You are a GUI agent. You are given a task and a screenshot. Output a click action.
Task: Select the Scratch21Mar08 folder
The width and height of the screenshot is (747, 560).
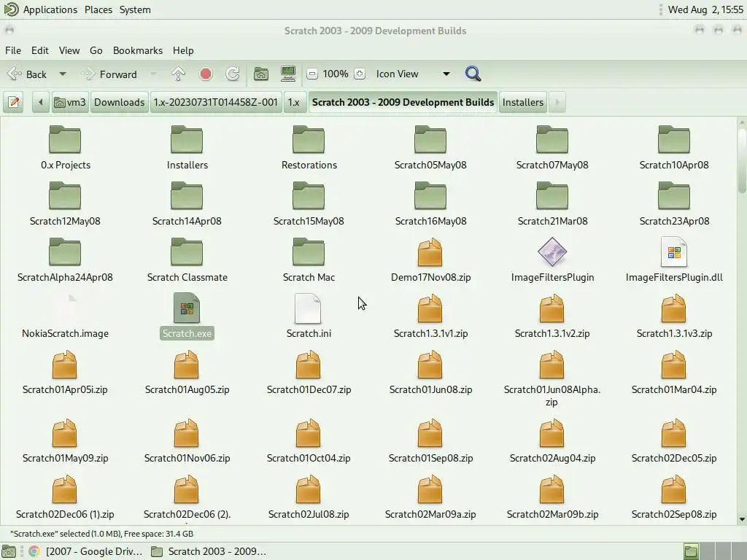pyautogui.click(x=552, y=204)
